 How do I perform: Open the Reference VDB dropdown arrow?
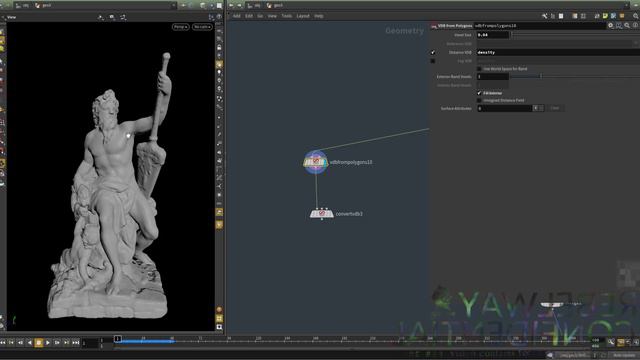636,44
